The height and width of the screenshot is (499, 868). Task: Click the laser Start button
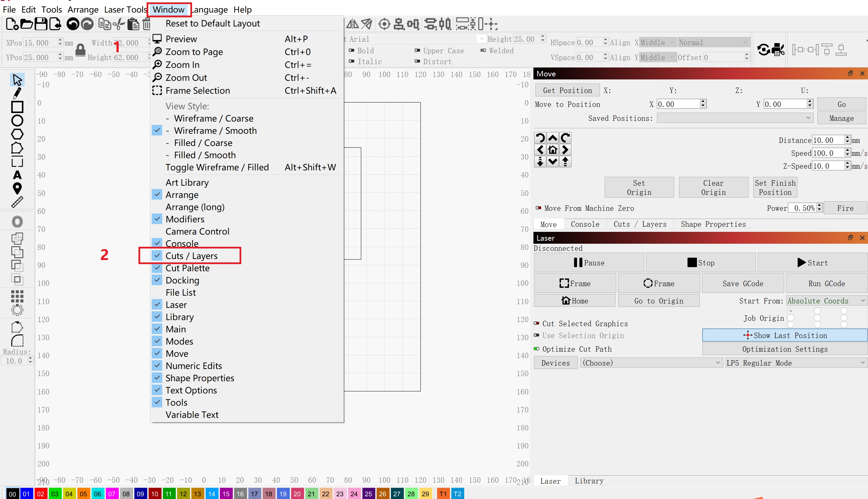(x=812, y=262)
